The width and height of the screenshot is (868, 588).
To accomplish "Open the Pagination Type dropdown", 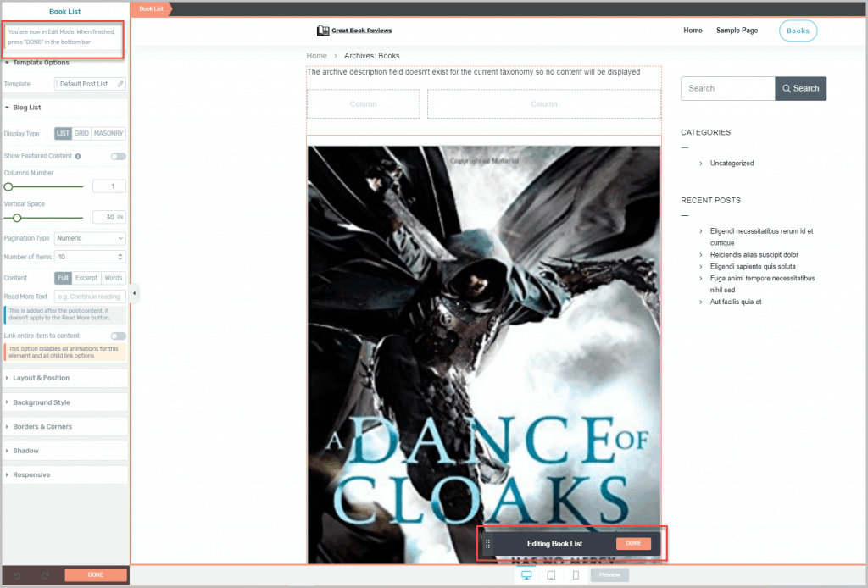I will [90, 239].
